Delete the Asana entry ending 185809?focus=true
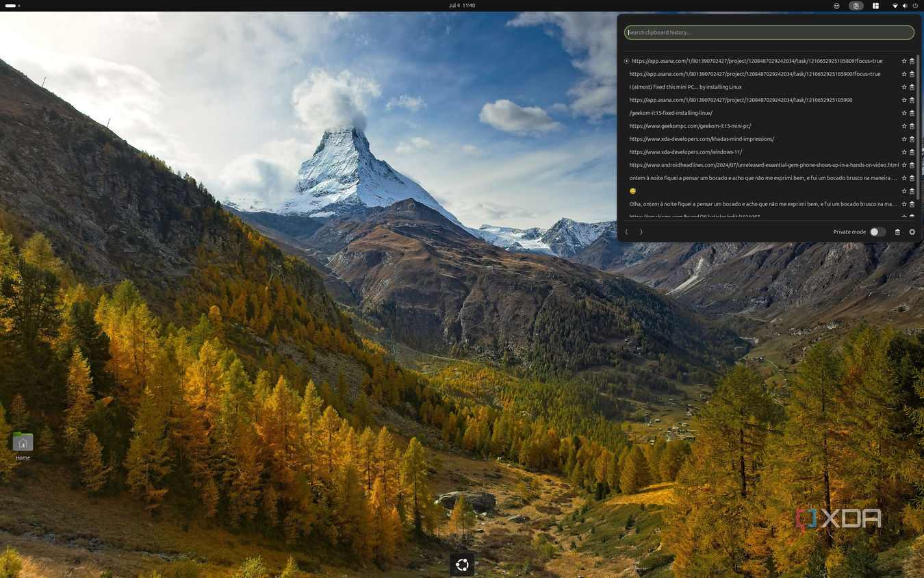Image resolution: width=924 pixels, height=578 pixels. (x=912, y=61)
